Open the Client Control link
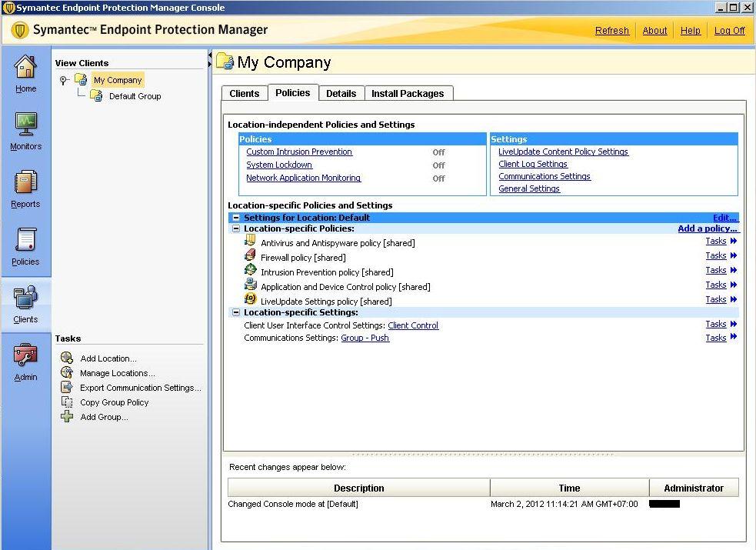The image size is (756, 550). pyautogui.click(x=413, y=325)
